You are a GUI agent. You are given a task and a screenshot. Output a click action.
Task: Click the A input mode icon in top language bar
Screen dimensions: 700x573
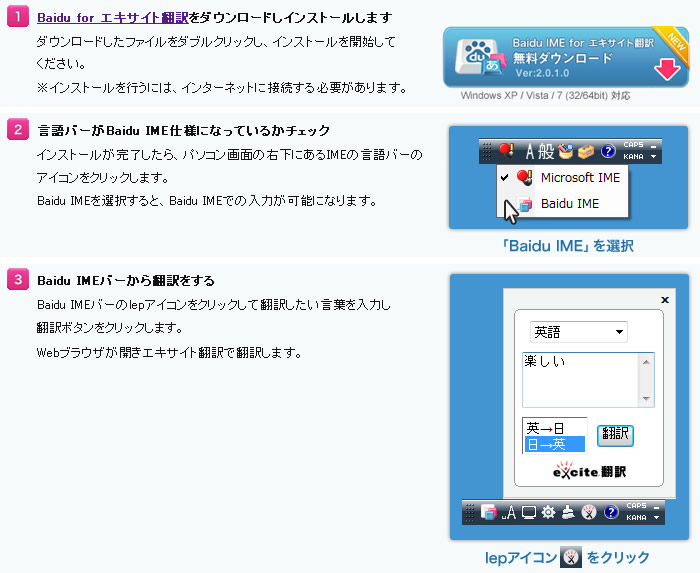click(x=530, y=151)
